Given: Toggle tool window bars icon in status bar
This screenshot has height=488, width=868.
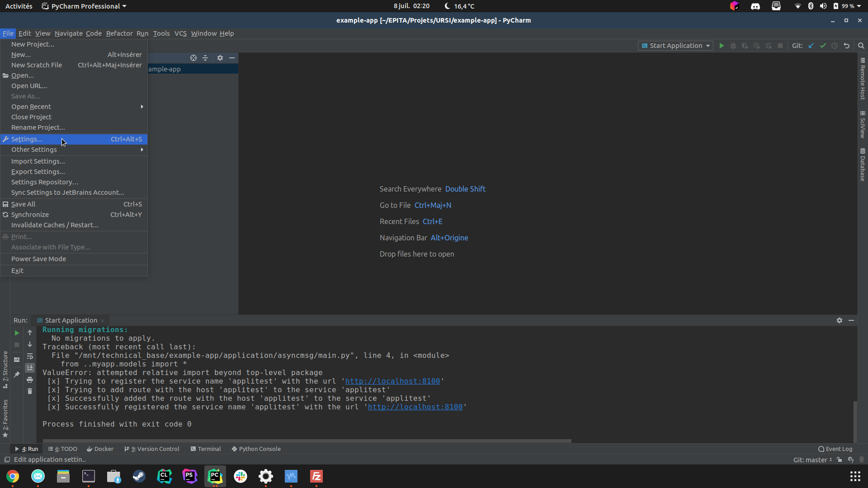Looking at the screenshot, I should click(7, 460).
